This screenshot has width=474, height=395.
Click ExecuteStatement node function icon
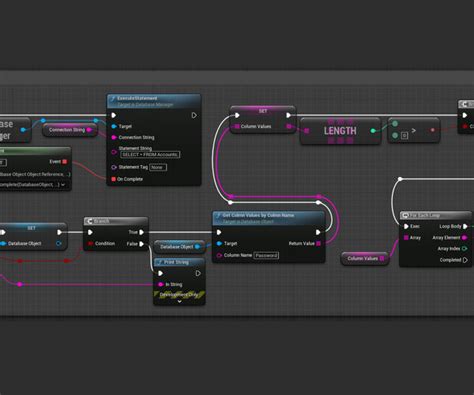[x=113, y=99]
